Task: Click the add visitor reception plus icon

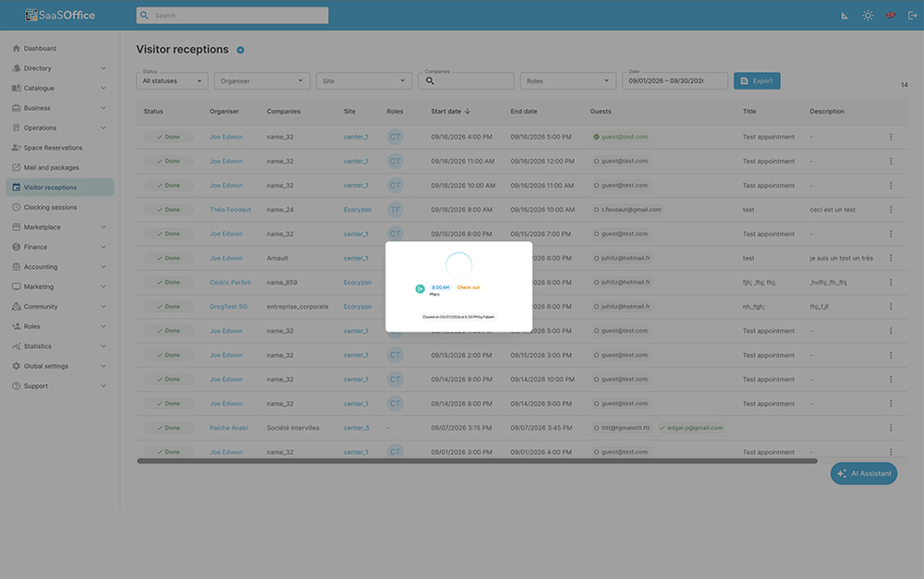Action: click(240, 50)
